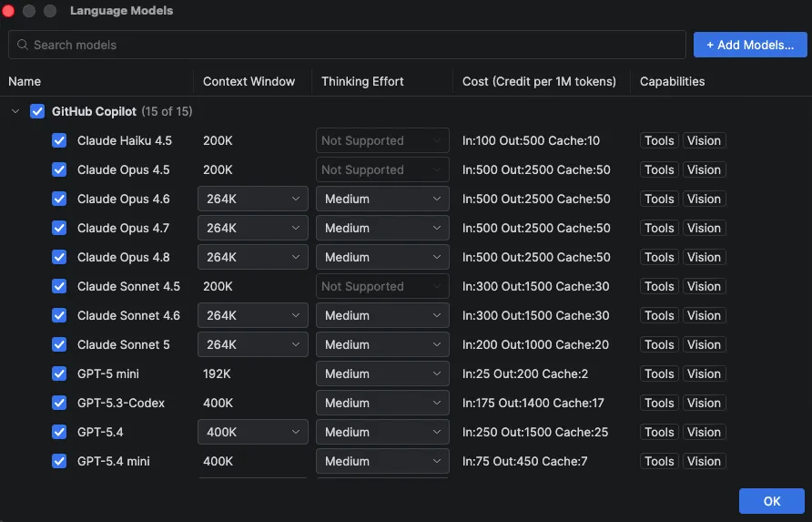Uncheck GPT-5 mini checkbox

click(x=59, y=374)
